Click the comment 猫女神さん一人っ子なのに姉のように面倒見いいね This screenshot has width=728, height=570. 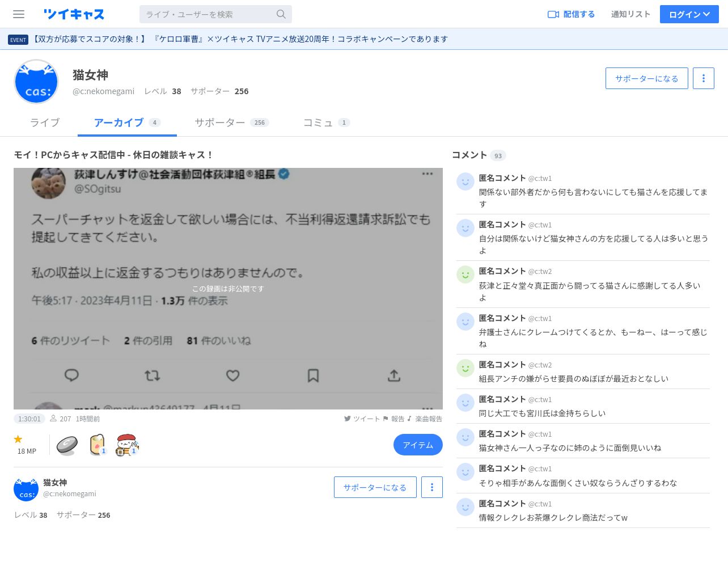(570, 448)
